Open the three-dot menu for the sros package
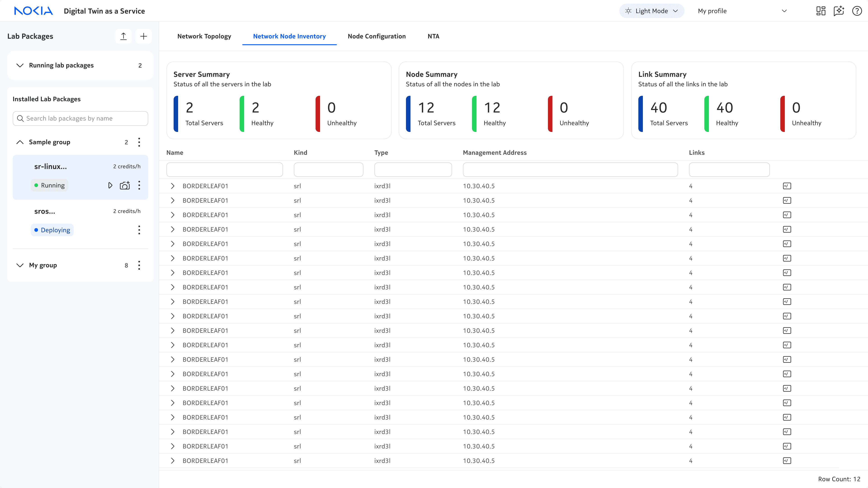 [x=139, y=230]
